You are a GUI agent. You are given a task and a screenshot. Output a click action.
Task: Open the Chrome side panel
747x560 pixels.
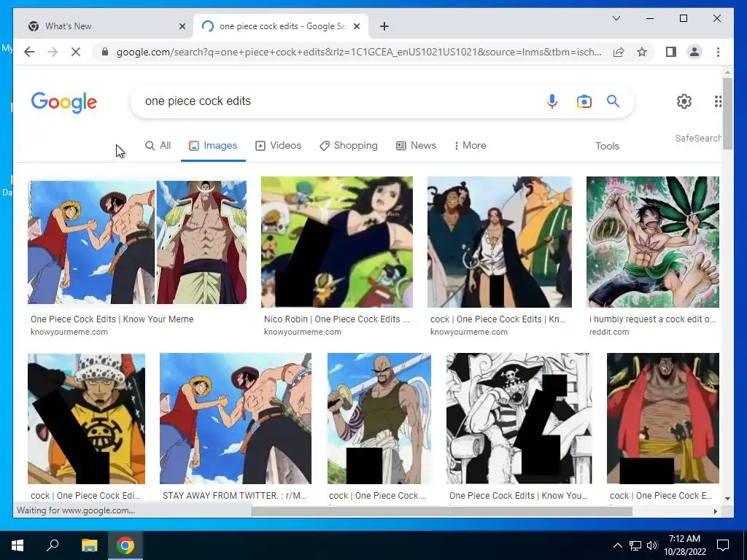point(671,52)
